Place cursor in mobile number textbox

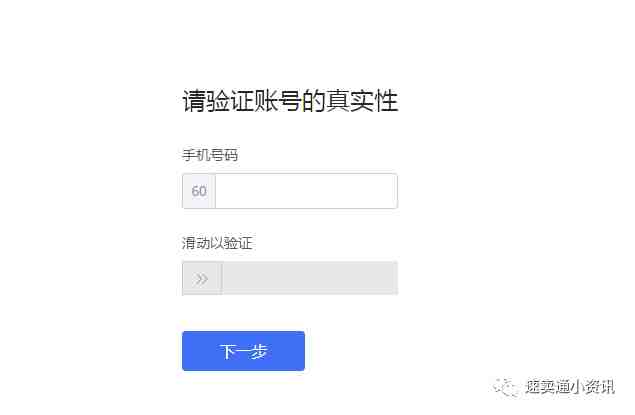[306, 191]
